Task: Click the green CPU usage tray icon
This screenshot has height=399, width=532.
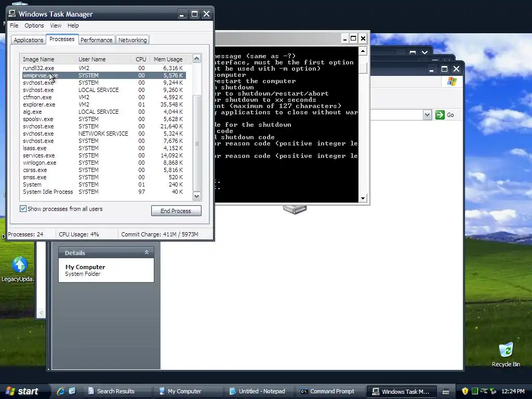Action: click(475, 391)
